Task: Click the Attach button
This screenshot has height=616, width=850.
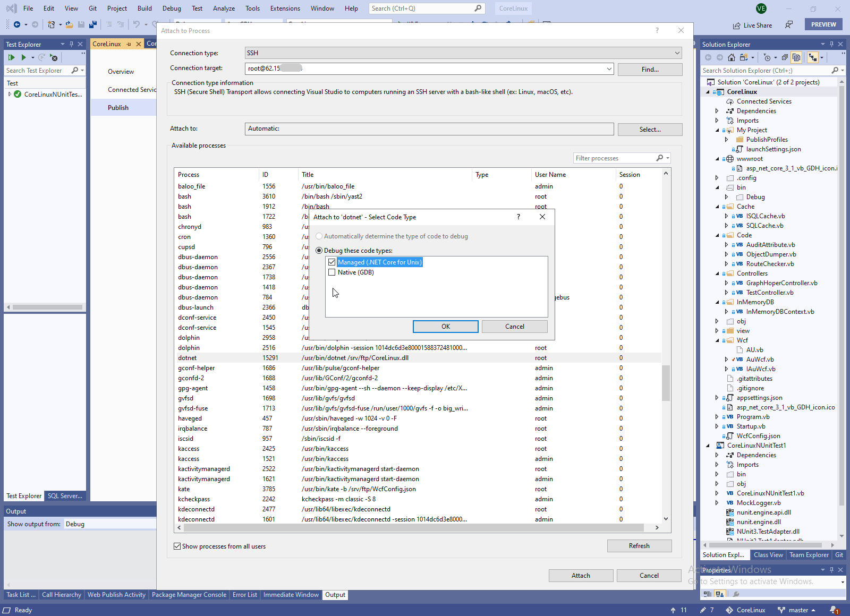Action: click(x=581, y=576)
